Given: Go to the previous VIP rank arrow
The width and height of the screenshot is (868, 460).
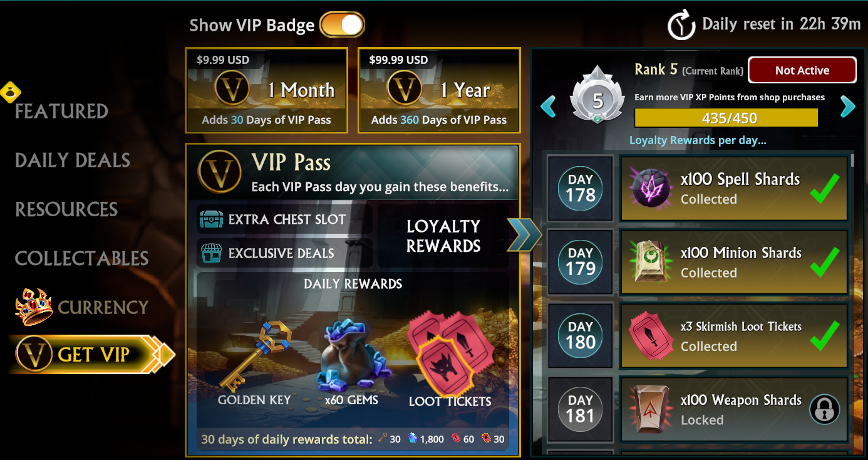Looking at the screenshot, I should 548,106.
